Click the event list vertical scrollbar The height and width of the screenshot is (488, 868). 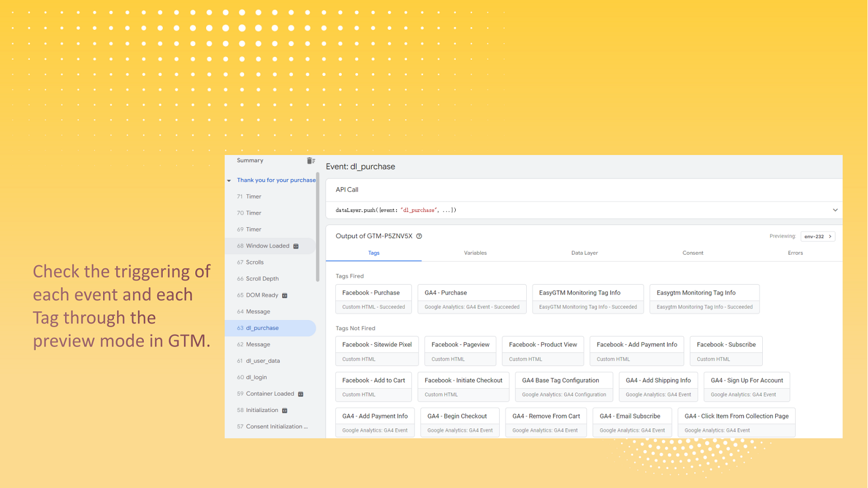click(x=318, y=228)
